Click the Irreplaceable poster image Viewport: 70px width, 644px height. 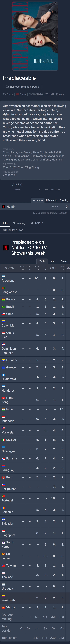[35, 36]
